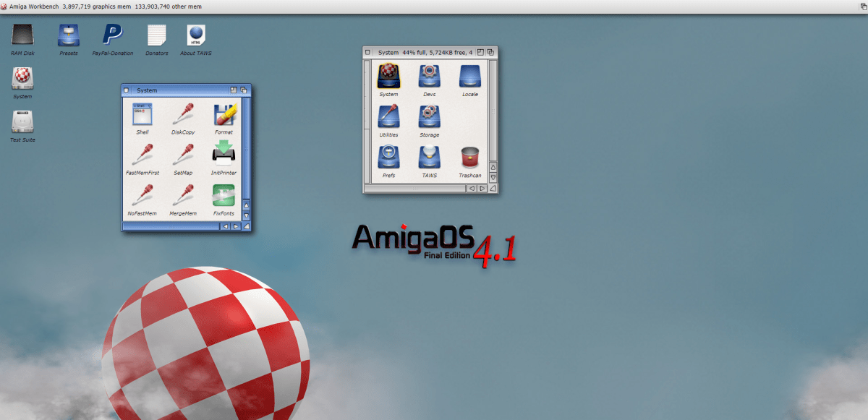The width and height of the screenshot is (868, 420).
Task: Open the Shell icon
Action: [142, 116]
